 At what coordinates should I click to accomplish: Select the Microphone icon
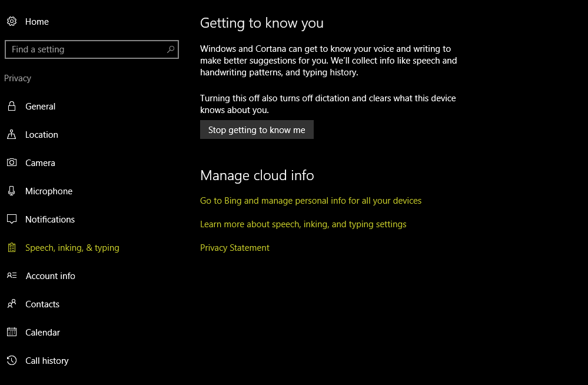pyautogui.click(x=12, y=191)
